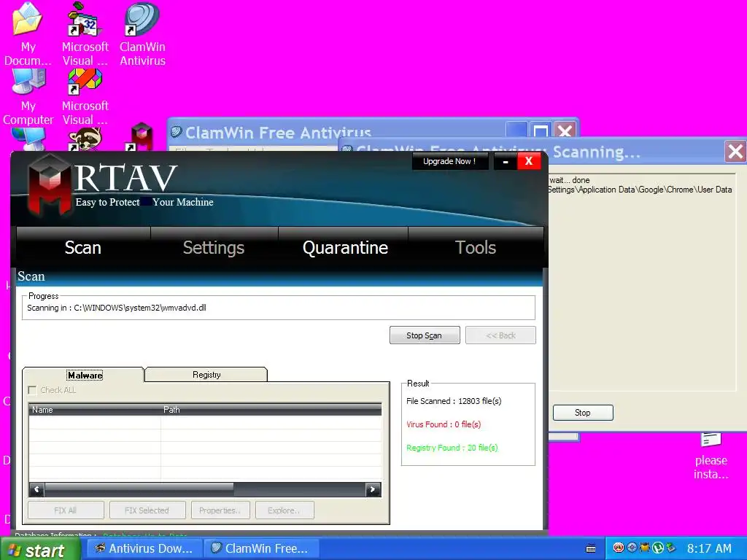Open the Quarantine section in RTAV

click(x=345, y=248)
